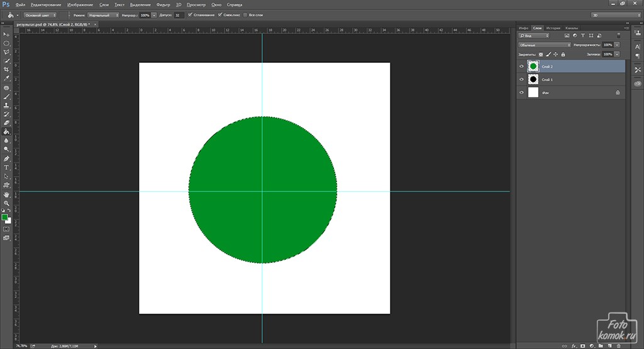Click the lock transparent pixels icon
The width and height of the screenshot is (644, 349).
tap(540, 55)
